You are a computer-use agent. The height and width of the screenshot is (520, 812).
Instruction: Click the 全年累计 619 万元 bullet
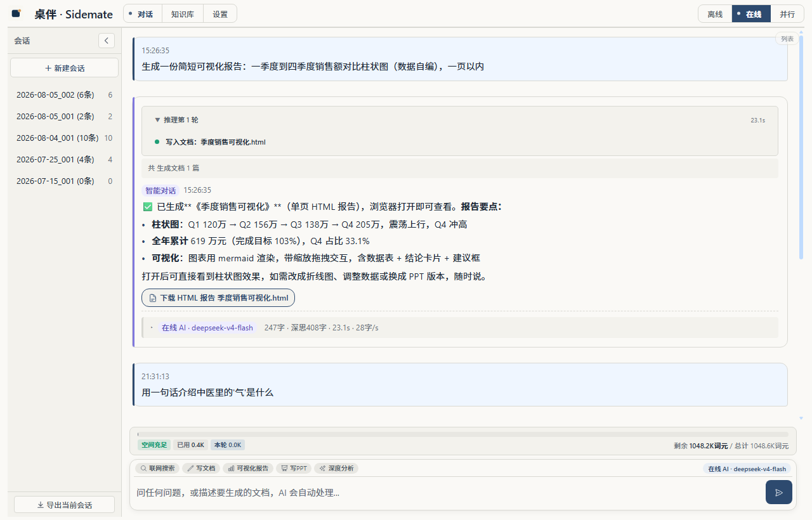click(261, 241)
